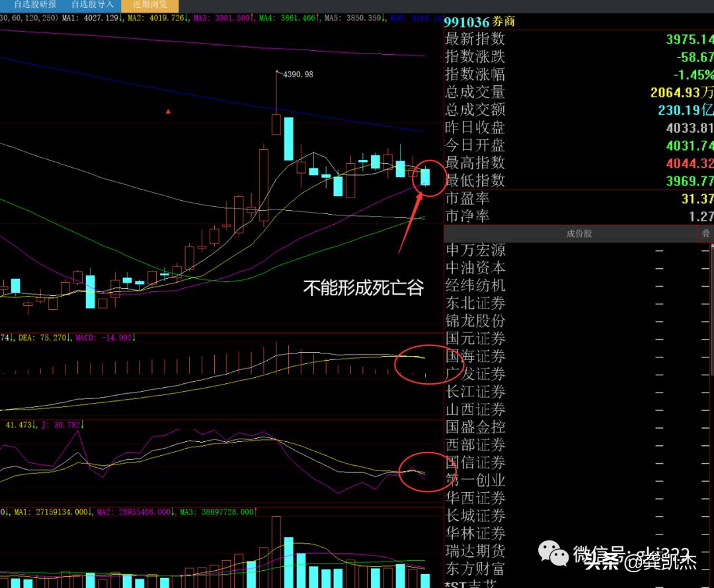Click the 市盈率 value 31.37
The width and height of the screenshot is (714, 588).
697,200
